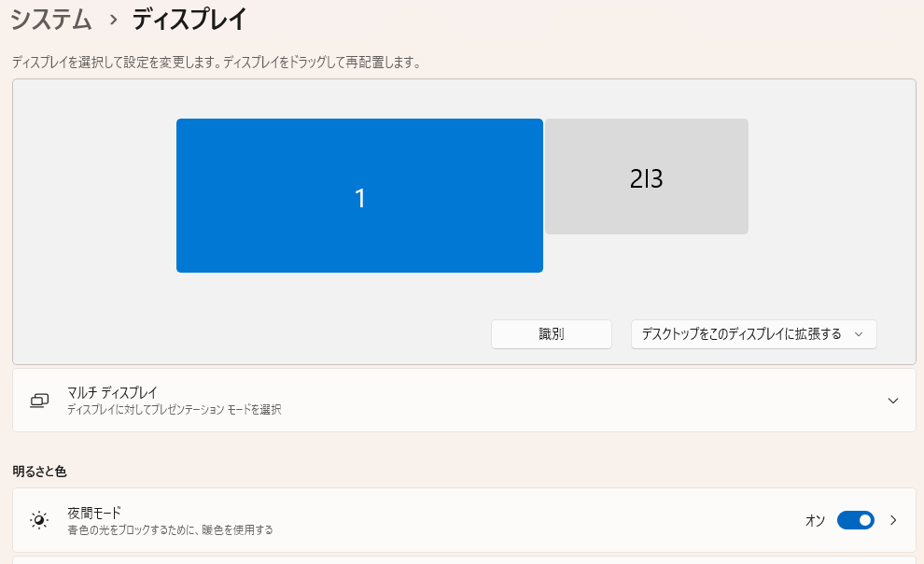
Task: Click the multi-display monitors icon
Action: point(39,400)
